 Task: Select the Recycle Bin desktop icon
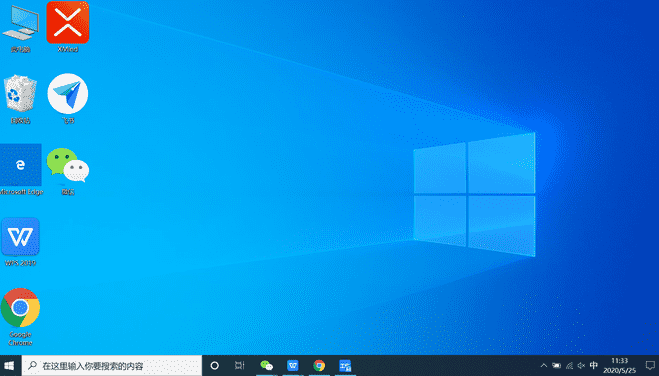[x=20, y=99]
